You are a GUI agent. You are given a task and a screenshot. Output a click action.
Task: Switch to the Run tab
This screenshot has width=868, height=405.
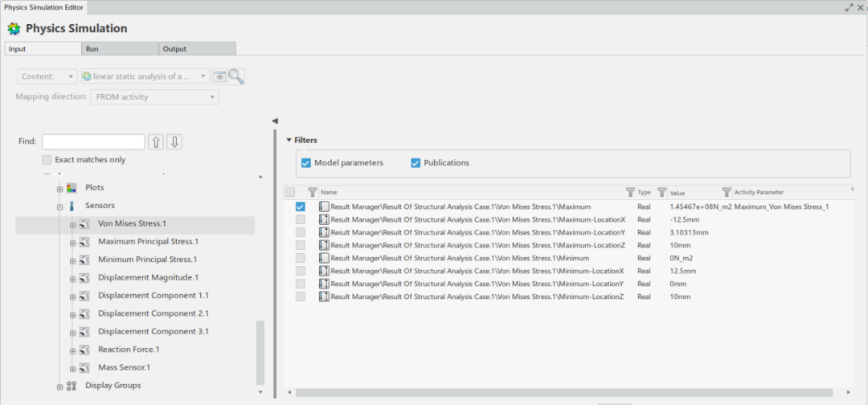[121, 49]
